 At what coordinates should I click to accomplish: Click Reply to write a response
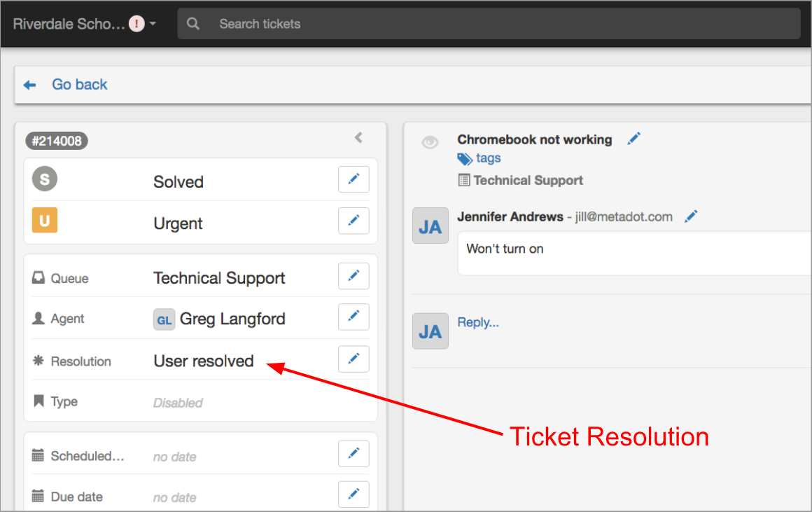[x=478, y=322]
